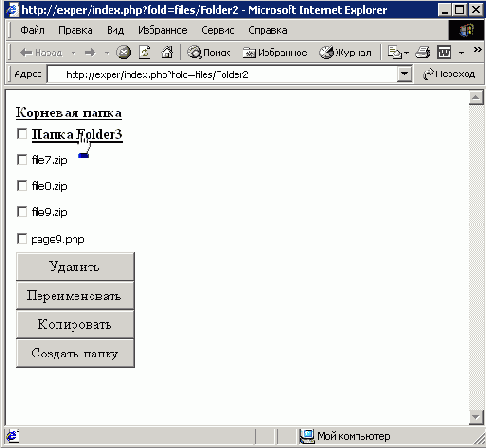The height and width of the screenshot is (448, 486).
Task: Click into the address URL field
Action: coord(222,74)
